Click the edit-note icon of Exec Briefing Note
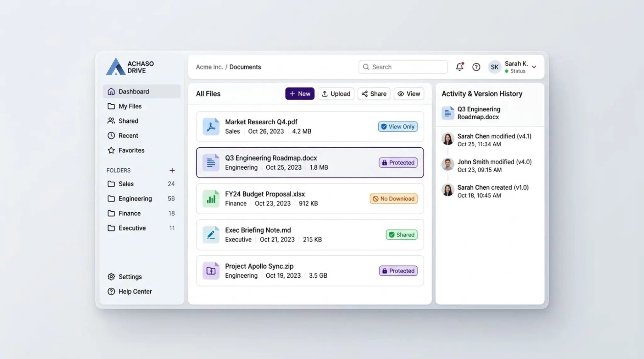This screenshot has width=644, height=359. (x=211, y=235)
